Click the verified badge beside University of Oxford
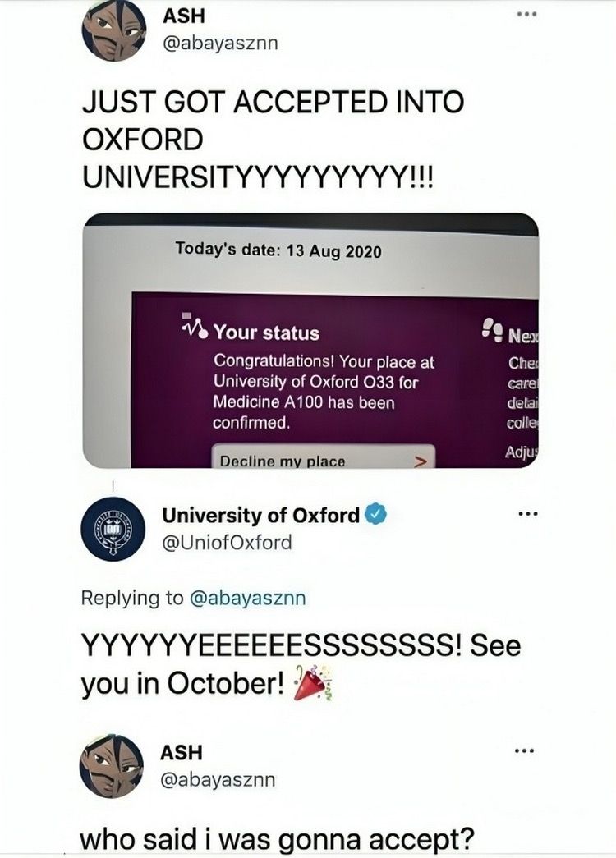 [374, 513]
